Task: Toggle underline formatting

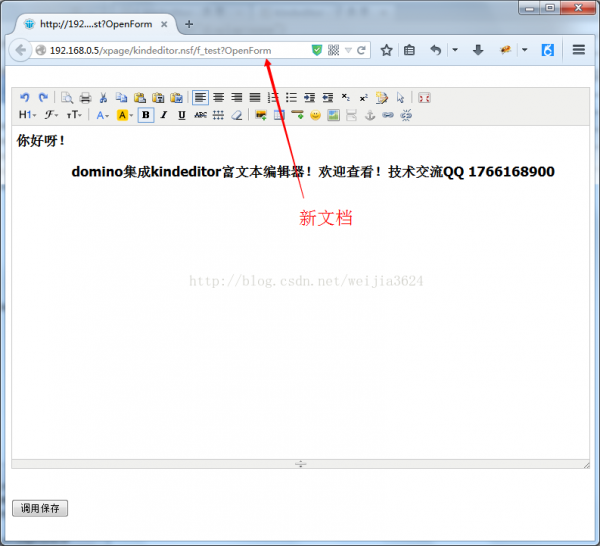Action: pos(182,115)
